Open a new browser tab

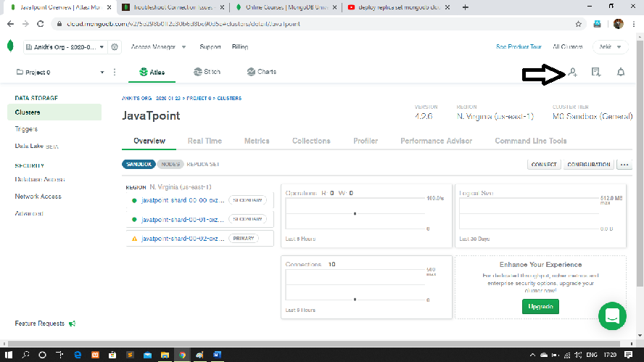[x=466, y=7]
